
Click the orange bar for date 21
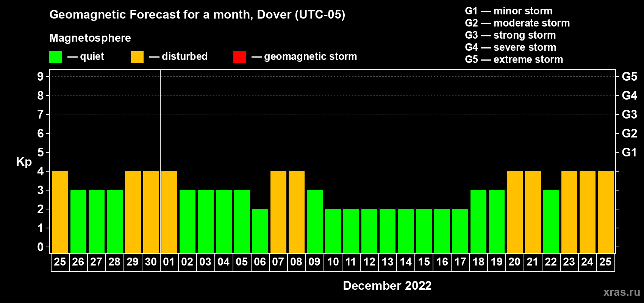click(533, 212)
